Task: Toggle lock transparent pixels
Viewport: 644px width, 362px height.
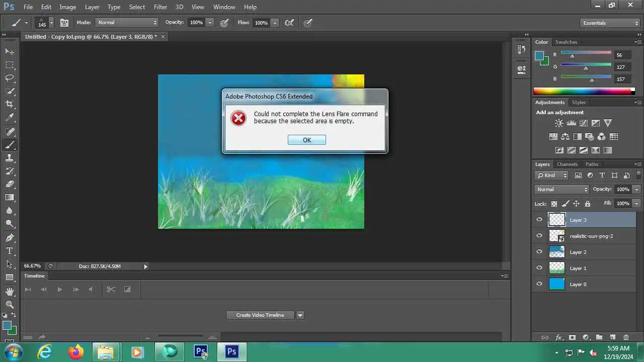Action: point(554,204)
